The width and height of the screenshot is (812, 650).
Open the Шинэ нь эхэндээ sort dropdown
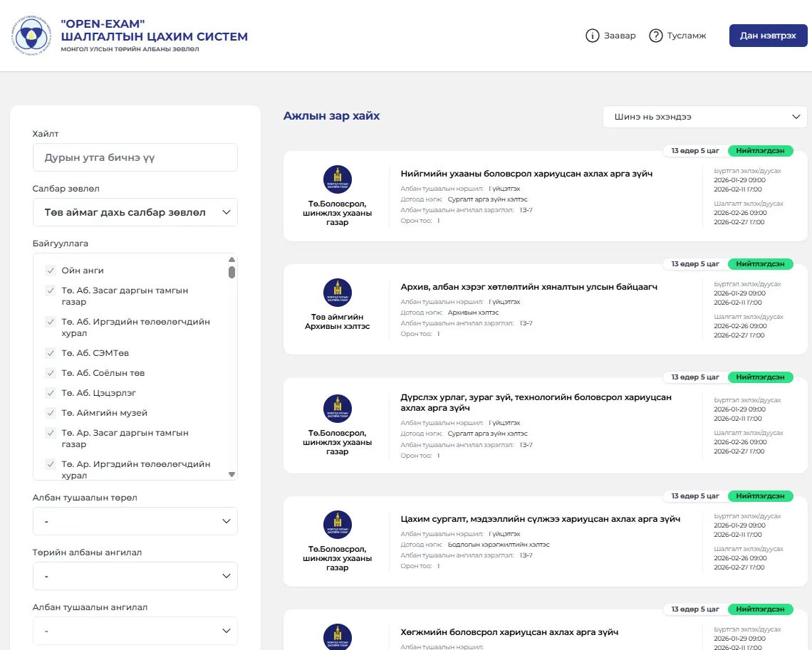(x=704, y=117)
